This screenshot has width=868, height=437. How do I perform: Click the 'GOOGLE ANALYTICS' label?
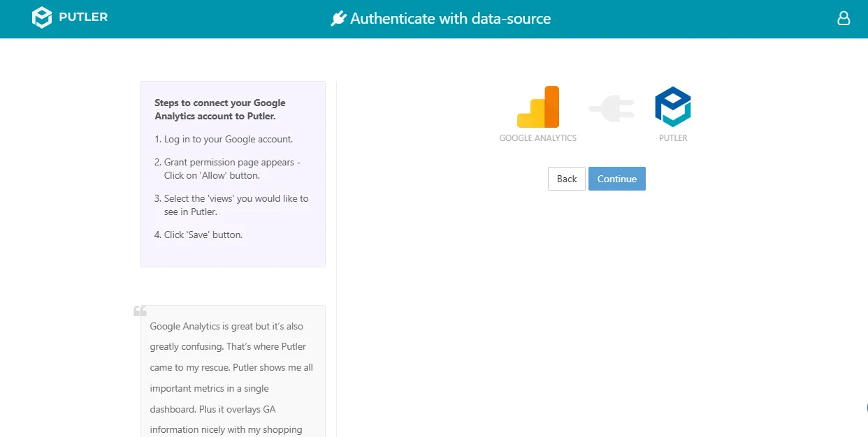pyautogui.click(x=538, y=138)
